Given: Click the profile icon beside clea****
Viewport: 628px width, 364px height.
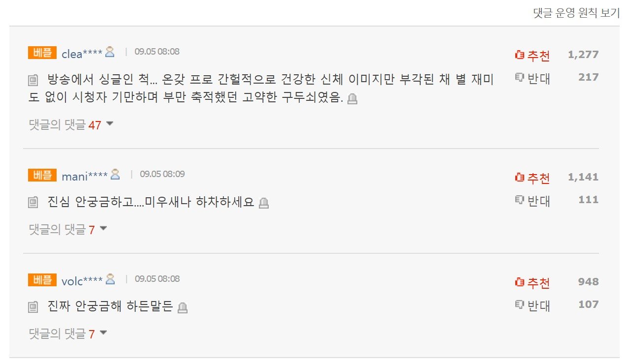Looking at the screenshot, I should (x=110, y=52).
